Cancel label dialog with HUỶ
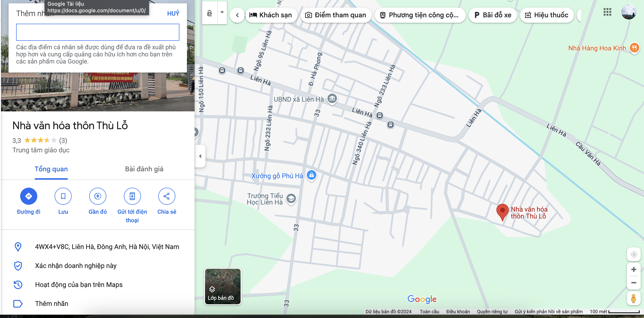Screen dimensions: 644x318 [173, 14]
